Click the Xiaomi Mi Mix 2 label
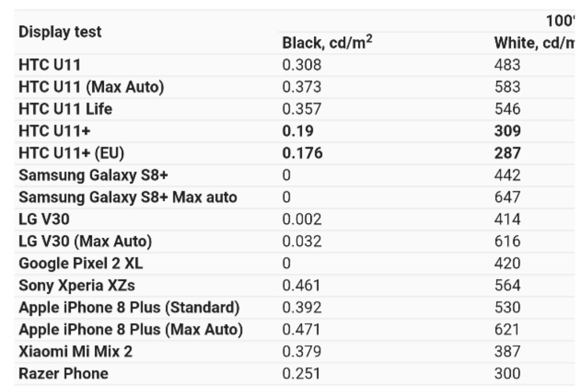Screen dimensions: 588x390 click(x=76, y=352)
